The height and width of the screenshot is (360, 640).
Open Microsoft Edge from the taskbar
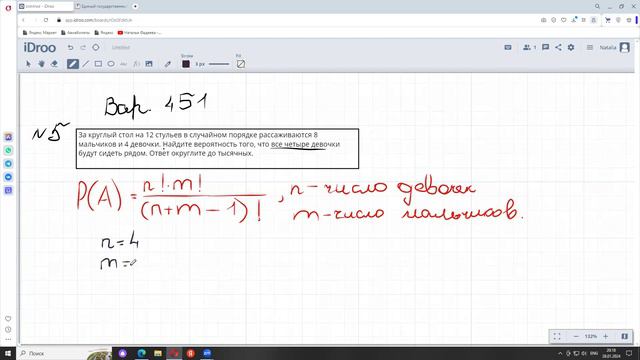(x=142, y=353)
